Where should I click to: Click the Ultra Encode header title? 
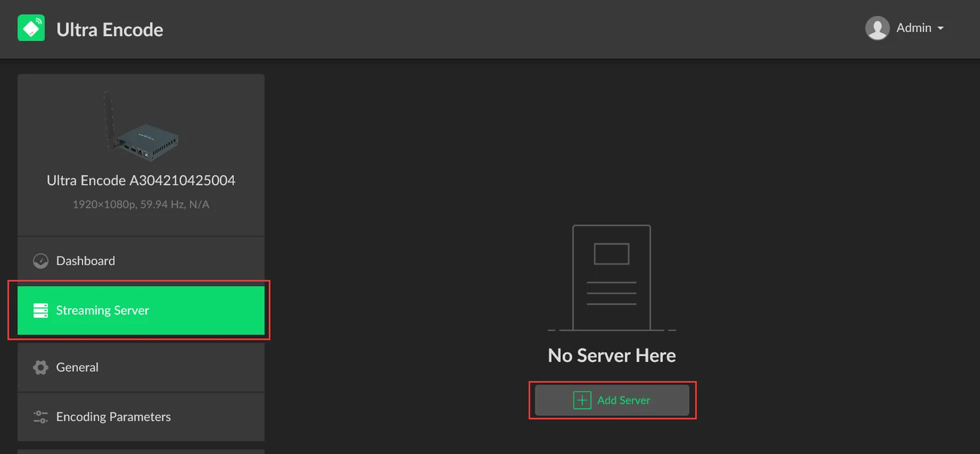pyautogui.click(x=110, y=29)
